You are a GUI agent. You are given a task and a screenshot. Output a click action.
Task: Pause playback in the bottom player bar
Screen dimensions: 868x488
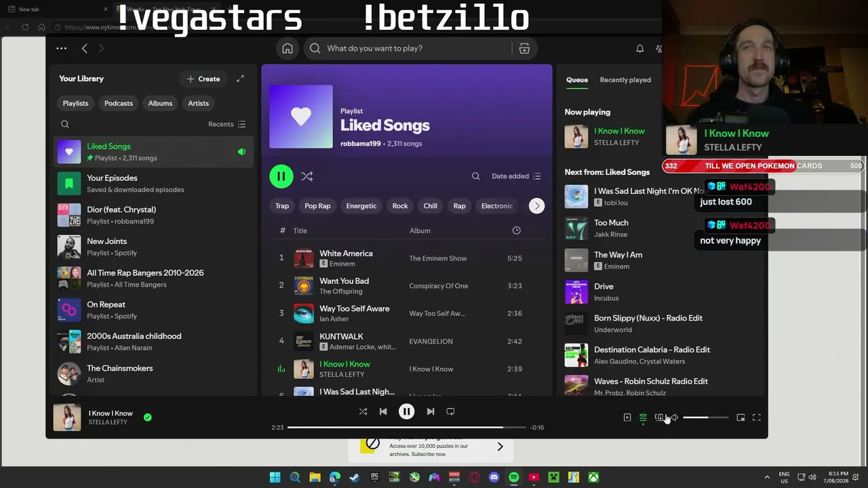coord(406,411)
